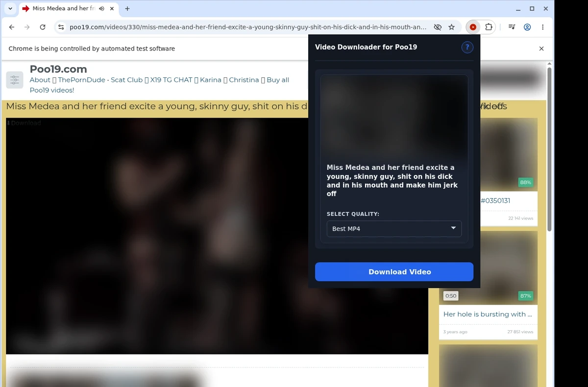Dismiss the automated test software infobar

541,48
